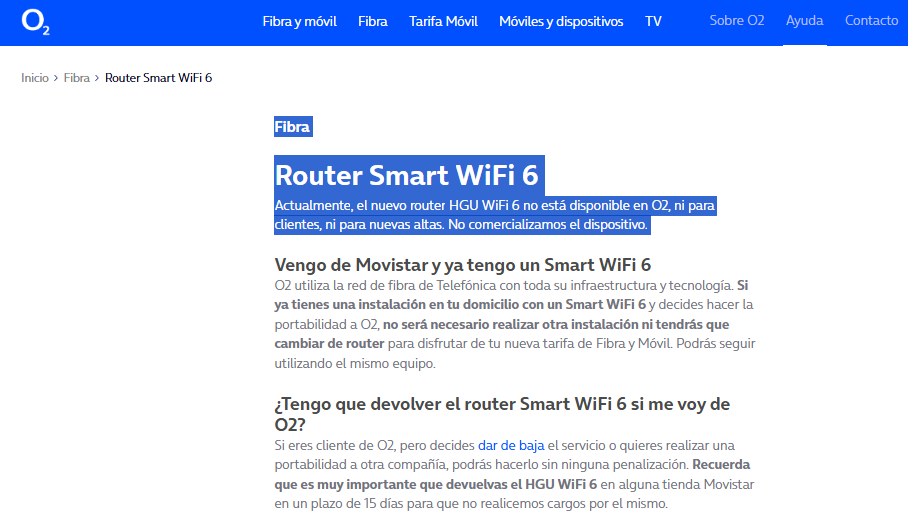The image size is (908, 524).
Task: Click the Ayuda tab in header
Action: [x=804, y=20]
